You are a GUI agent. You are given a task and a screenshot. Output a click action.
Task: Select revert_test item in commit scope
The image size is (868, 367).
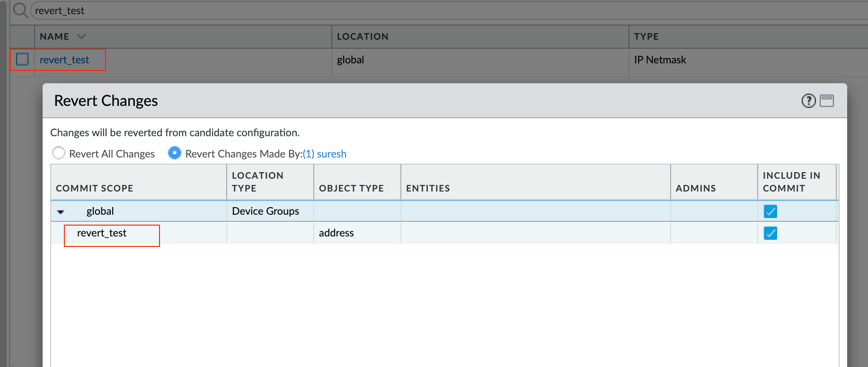pos(102,233)
